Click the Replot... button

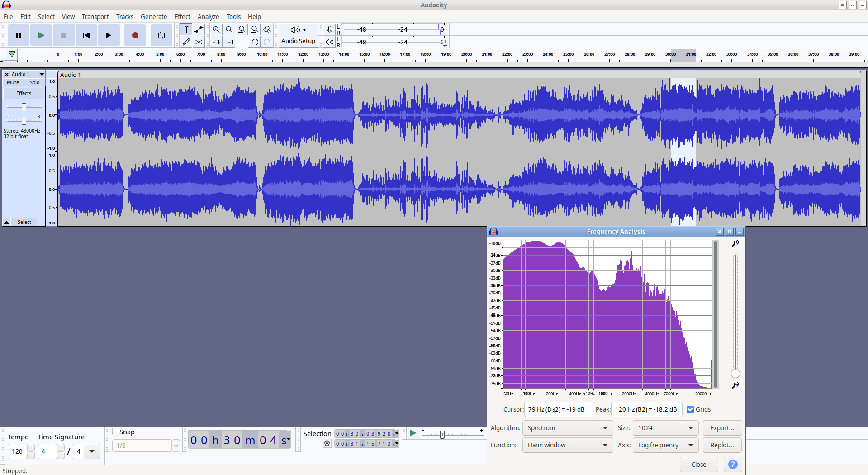tap(722, 445)
